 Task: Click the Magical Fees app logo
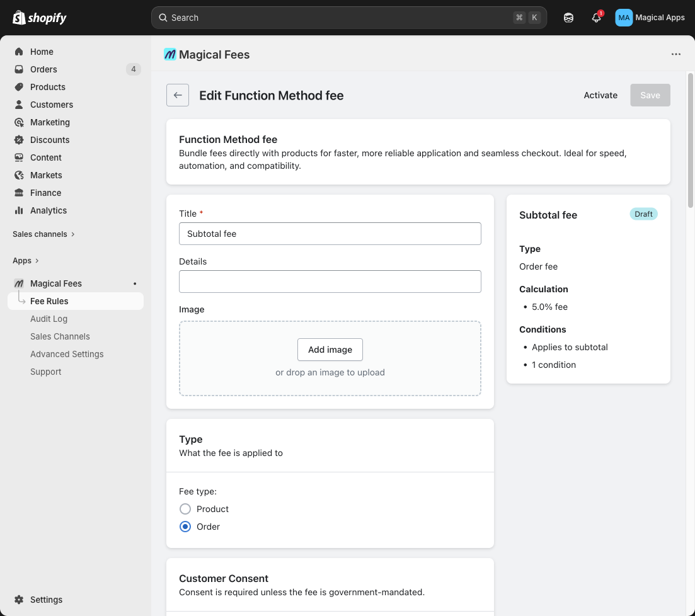tap(170, 55)
